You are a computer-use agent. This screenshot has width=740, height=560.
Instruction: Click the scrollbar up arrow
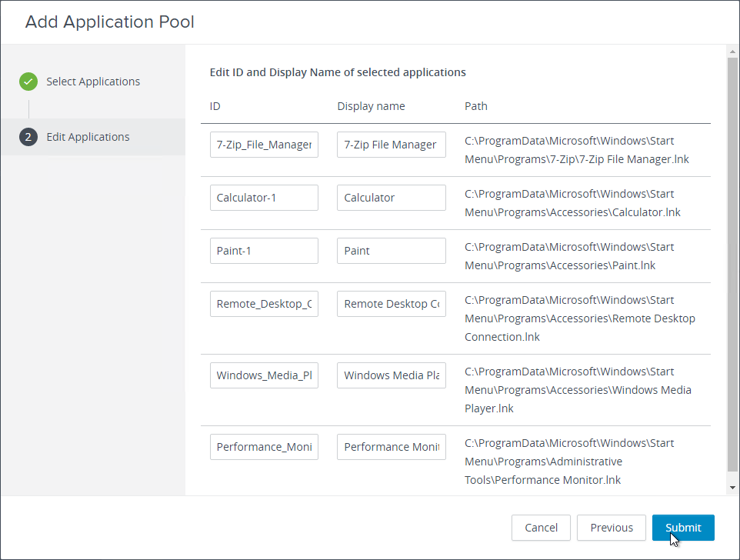732,52
